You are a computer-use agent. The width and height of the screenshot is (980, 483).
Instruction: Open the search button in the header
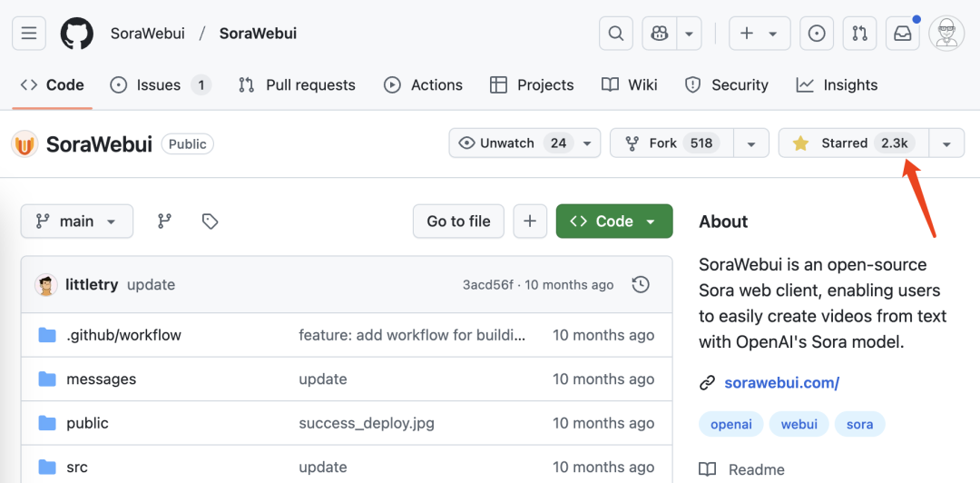point(616,34)
